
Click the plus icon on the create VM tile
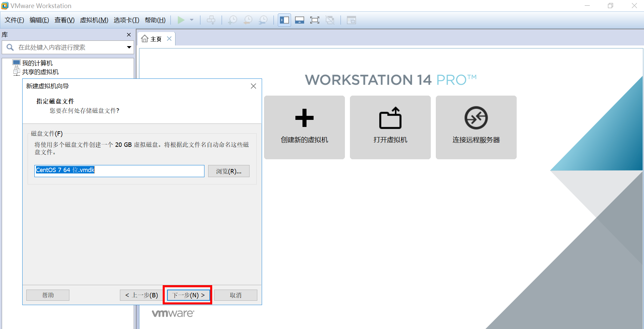[304, 118]
